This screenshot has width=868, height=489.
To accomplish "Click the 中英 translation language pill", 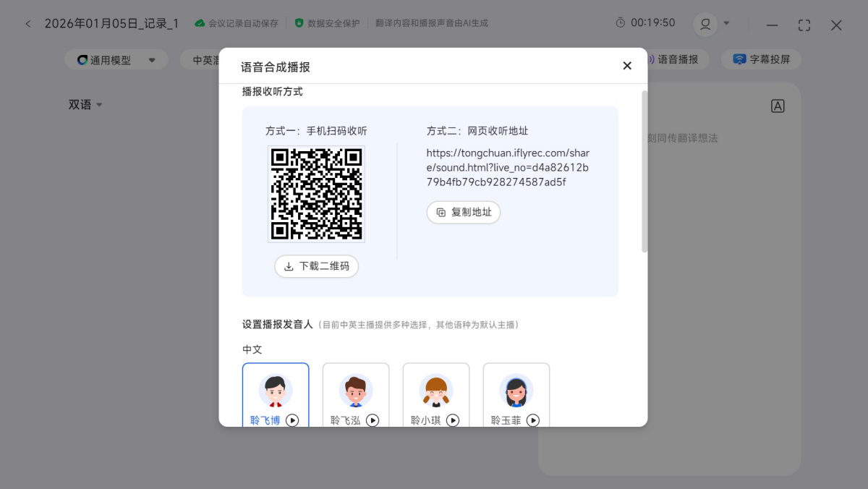I will pyautogui.click(x=205, y=59).
